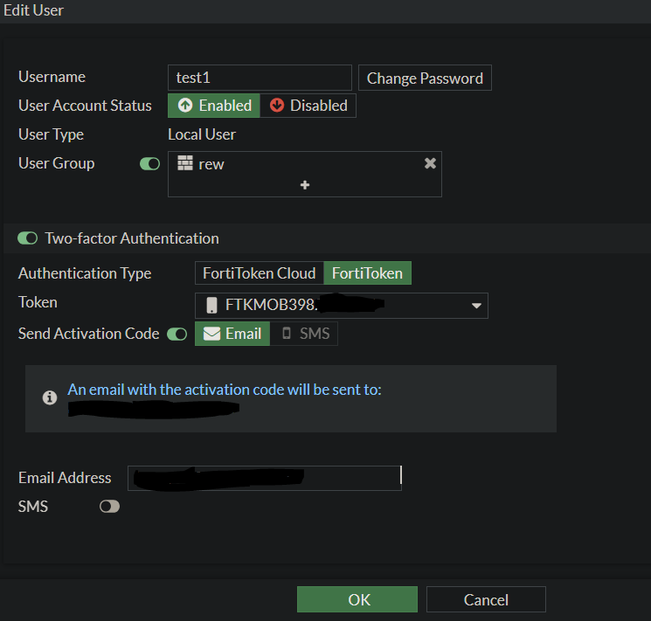
Task: Remove the rew group with X icon
Action: click(x=430, y=164)
